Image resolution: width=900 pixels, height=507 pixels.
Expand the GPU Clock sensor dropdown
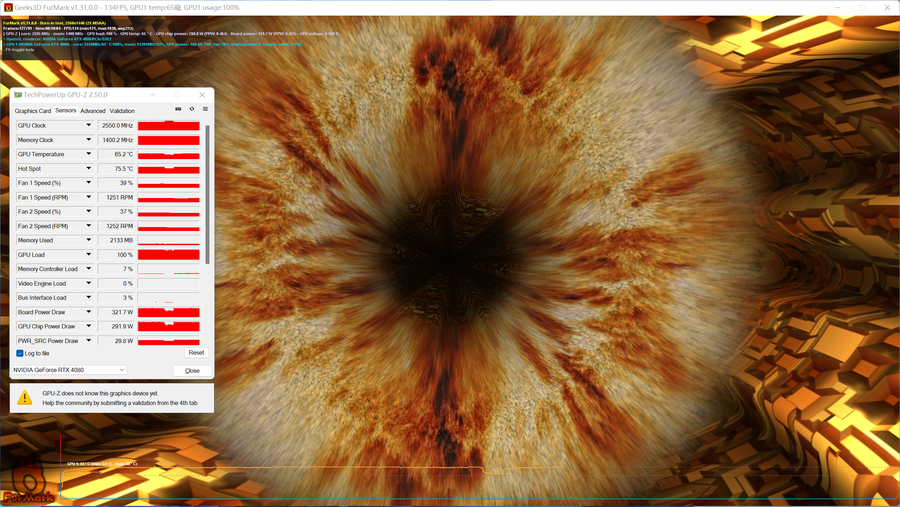coord(89,126)
